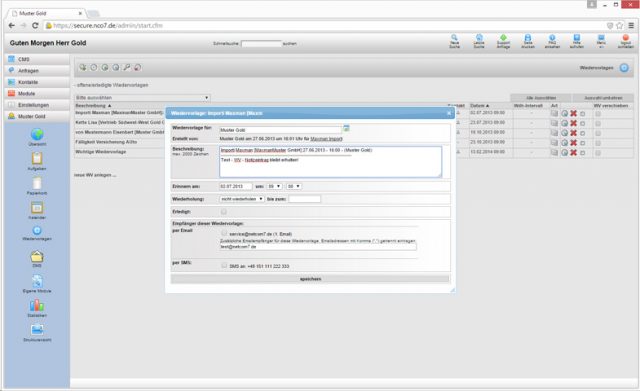Viewport: 640px width, 391px height.
Task: Open the Einstellungen menu in sidebar
Action: [x=38, y=105]
